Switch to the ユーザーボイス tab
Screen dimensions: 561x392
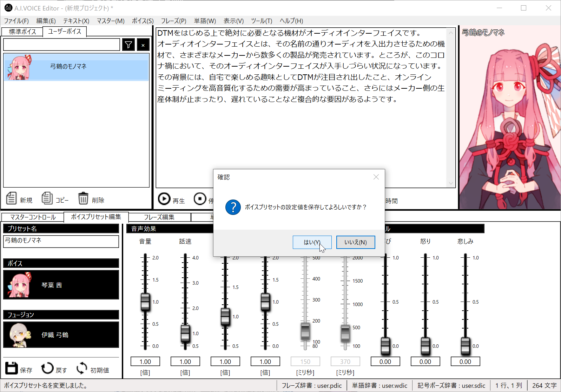65,31
